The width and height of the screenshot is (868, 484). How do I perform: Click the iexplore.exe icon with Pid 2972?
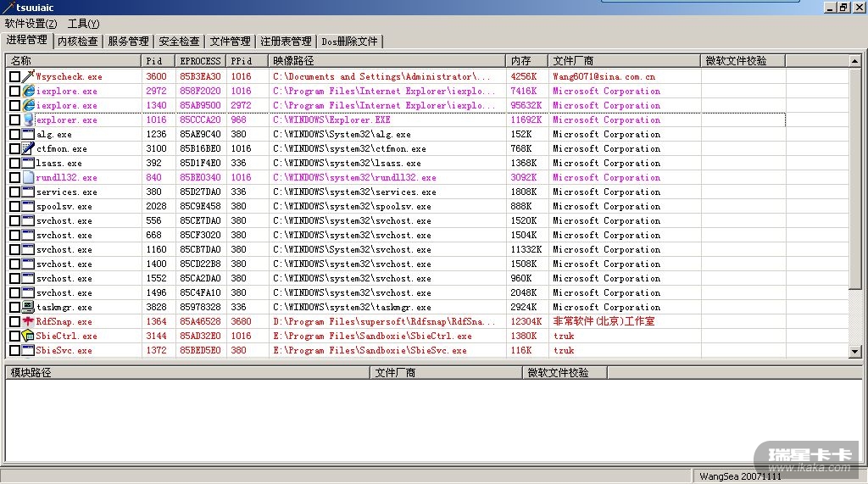[x=28, y=90]
